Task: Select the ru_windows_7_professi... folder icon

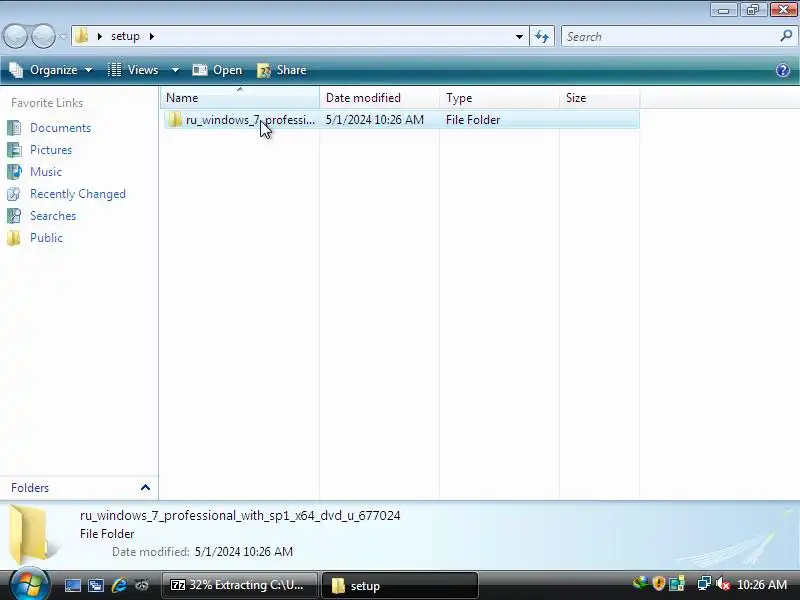Action: coord(175,120)
